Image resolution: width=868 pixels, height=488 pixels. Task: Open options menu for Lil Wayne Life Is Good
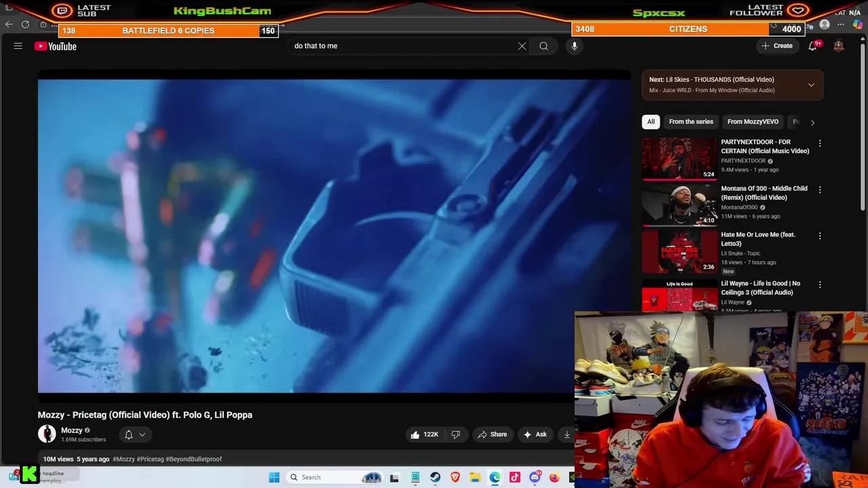pos(820,285)
